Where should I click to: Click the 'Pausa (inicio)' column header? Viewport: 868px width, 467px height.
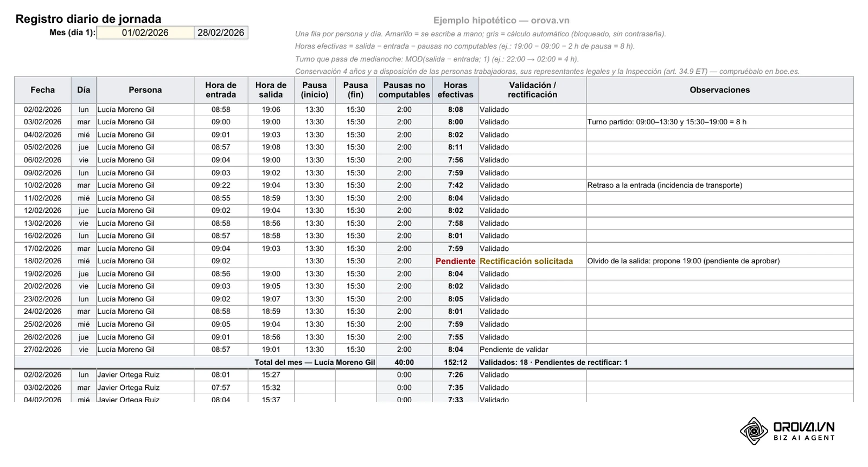(x=315, y=90)
